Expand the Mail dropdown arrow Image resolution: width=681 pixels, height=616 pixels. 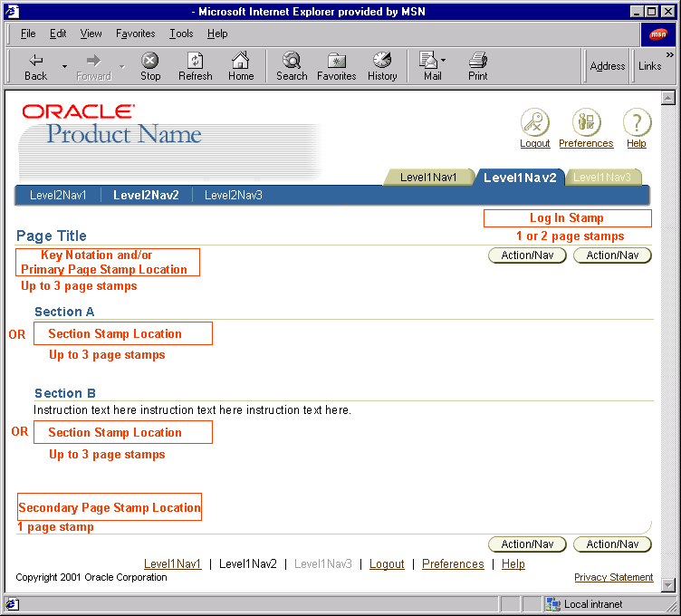tap(443, 60)
